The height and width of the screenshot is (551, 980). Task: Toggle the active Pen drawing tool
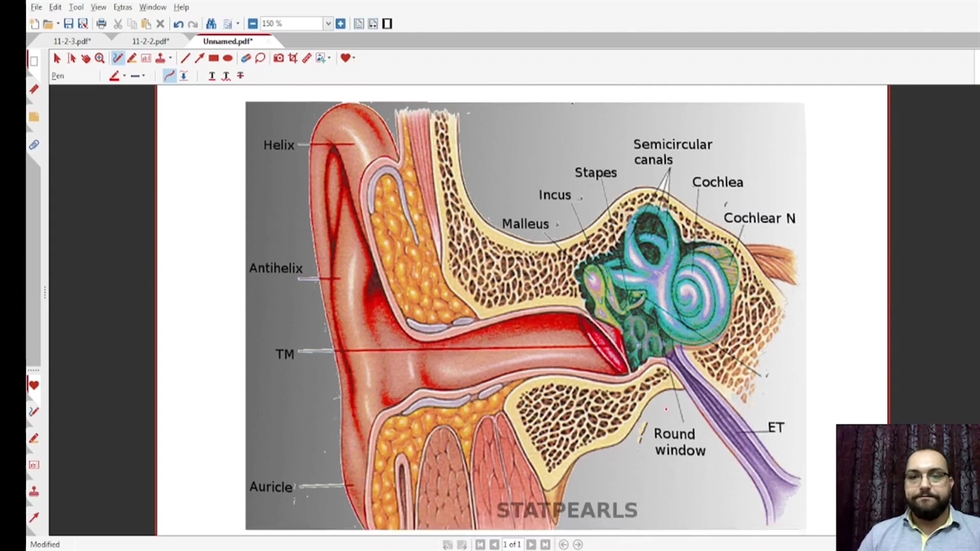pyautogui.click(x=117, y=58)
